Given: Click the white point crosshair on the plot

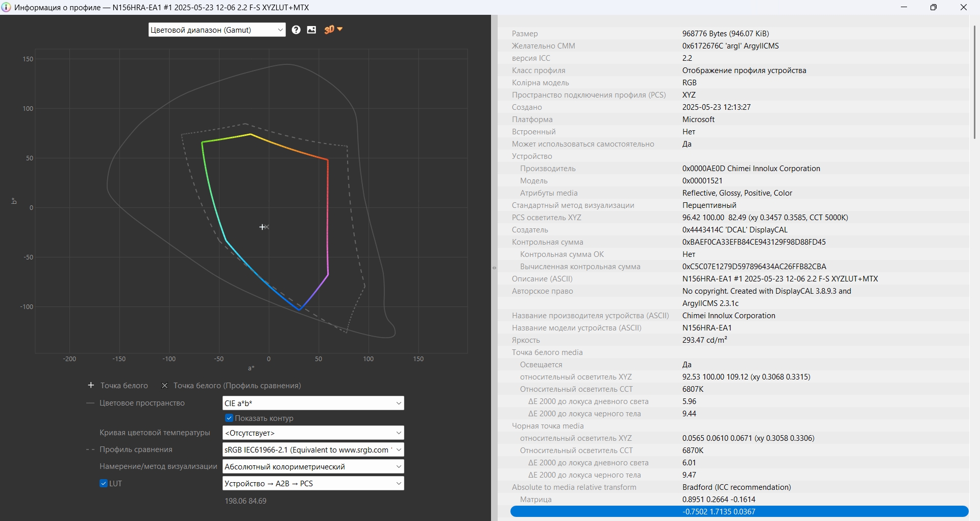Looking at the screenshot, I should tap(262, 227).
